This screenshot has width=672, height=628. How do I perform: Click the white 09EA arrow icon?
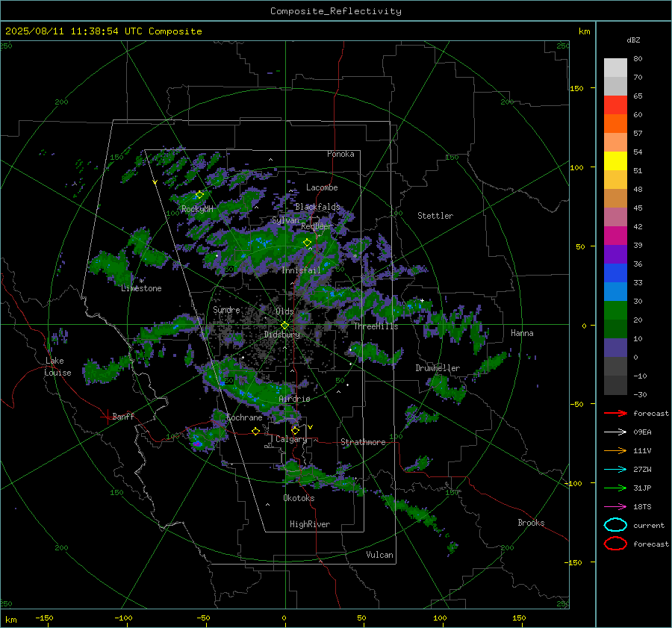click(x=615, y=432)
